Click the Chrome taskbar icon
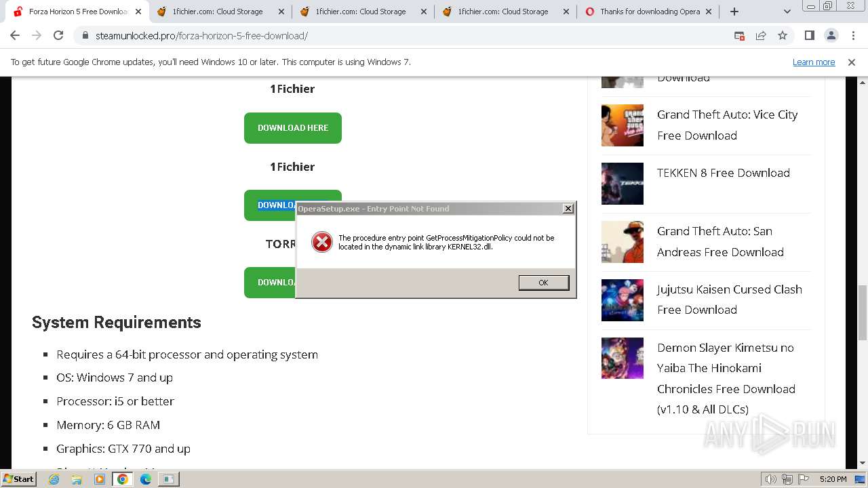 pos(123,479)
